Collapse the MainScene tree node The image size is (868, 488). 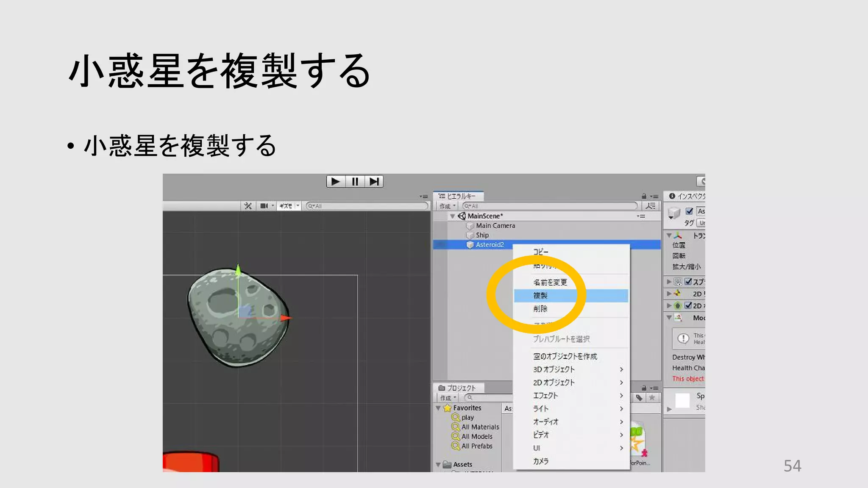point(452,216)
